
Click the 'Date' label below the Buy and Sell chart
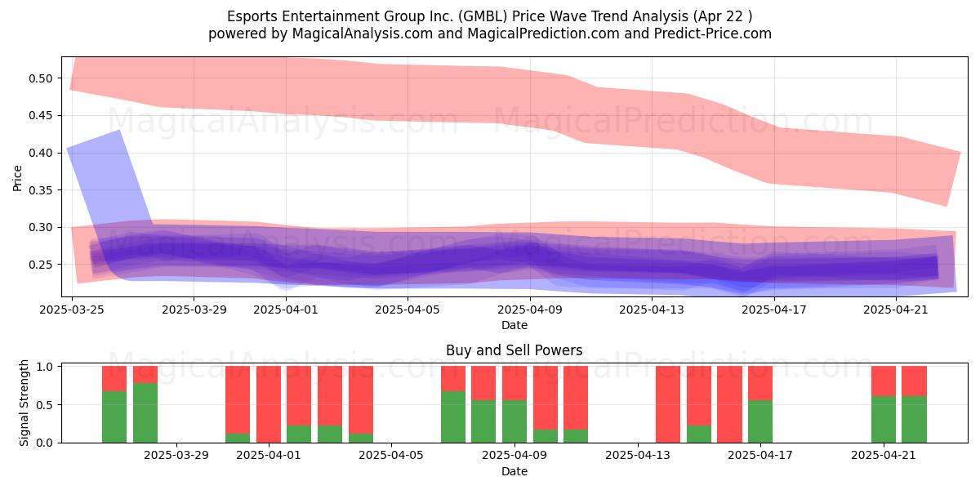click(514, 471)
